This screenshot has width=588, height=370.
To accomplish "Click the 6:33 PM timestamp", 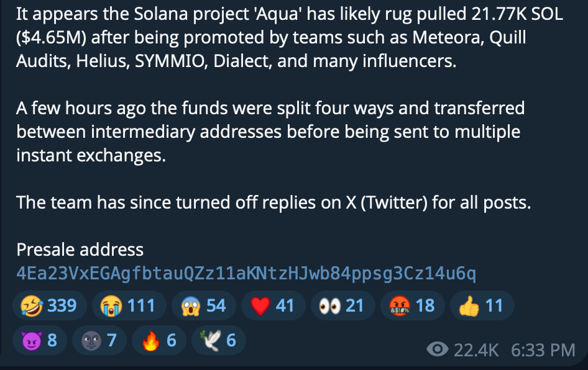I will (543, 351).
